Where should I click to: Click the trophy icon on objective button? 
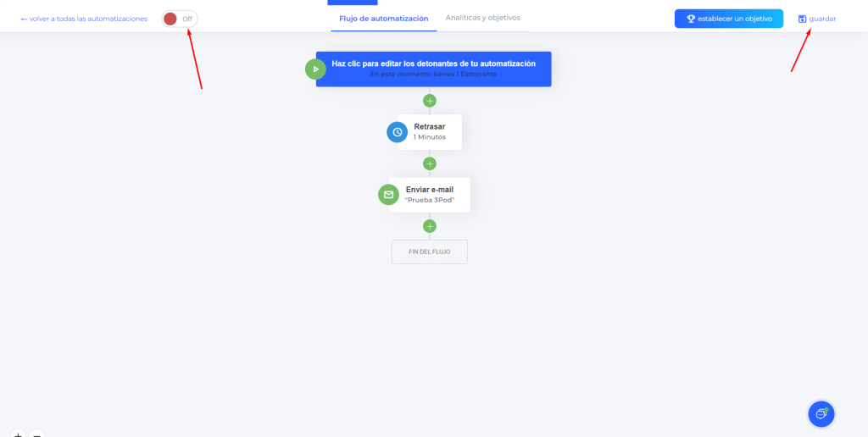(691, 19)
